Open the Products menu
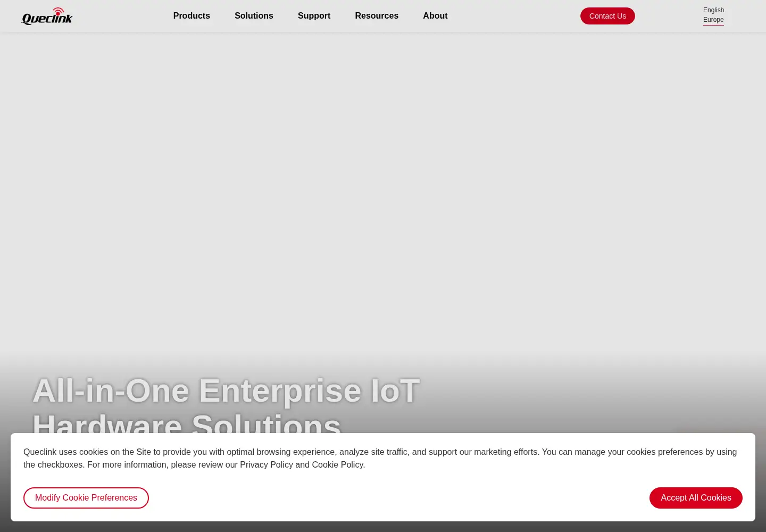Screen dimensions: 766x532 tap(191, 16)
